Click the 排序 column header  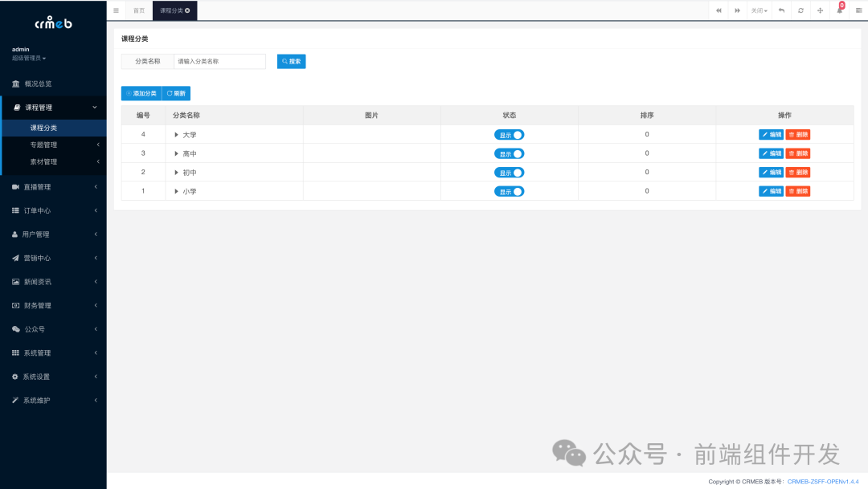646,116
